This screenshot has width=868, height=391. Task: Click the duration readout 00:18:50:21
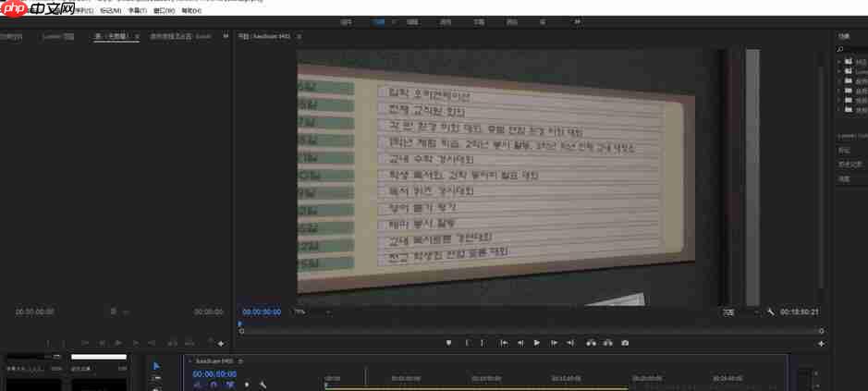tap(800, 312)
